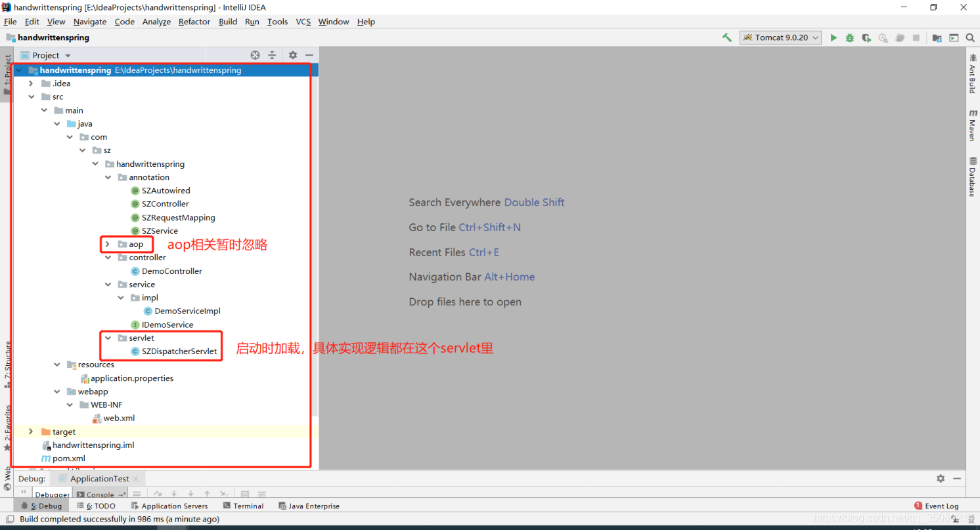The width and height of the screenshot is (980, 530).
Task: Run Tomcat with the green play icon
Action: 834,37
